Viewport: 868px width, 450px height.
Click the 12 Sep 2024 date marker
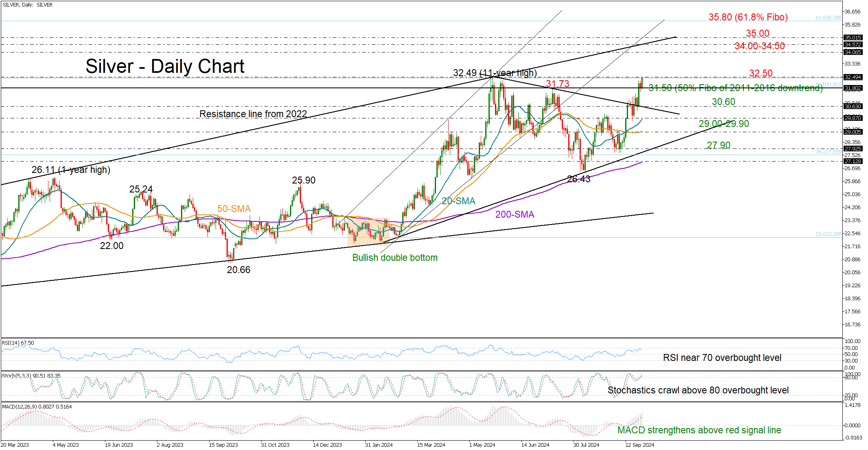pos(639,445)
